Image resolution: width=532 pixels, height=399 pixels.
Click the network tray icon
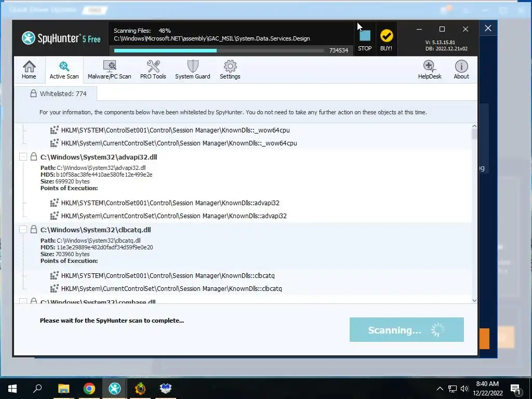pos(453,389)
